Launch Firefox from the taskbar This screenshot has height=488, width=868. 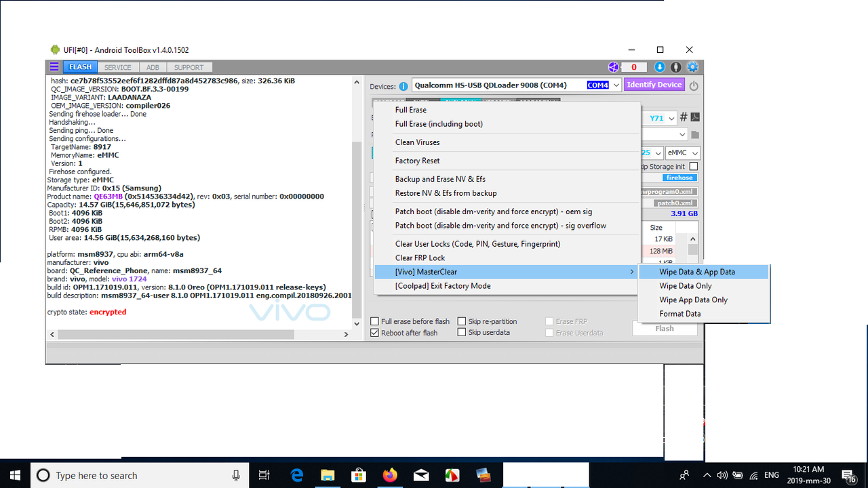pos(389,475)
